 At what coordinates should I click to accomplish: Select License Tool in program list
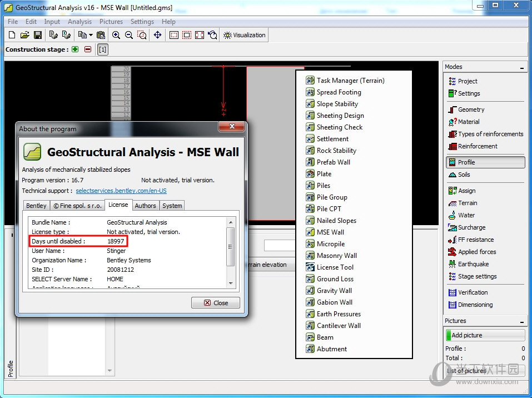tap(330, 267)
